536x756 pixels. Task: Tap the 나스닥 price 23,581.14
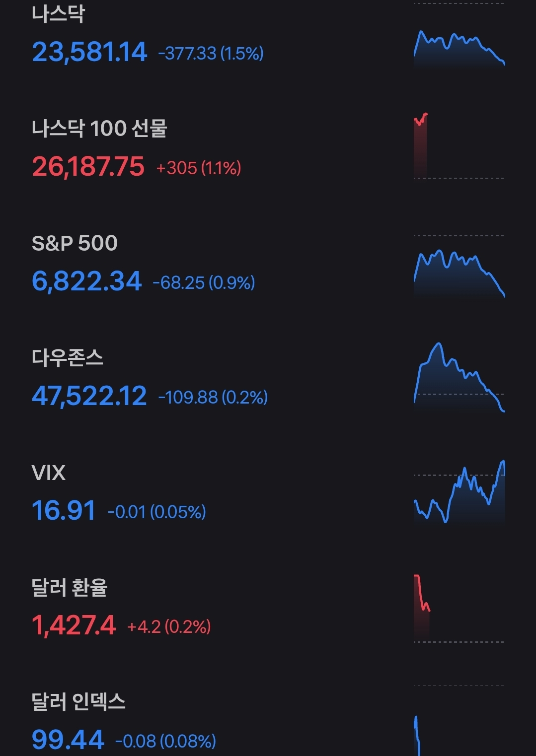tap(89, 52)
